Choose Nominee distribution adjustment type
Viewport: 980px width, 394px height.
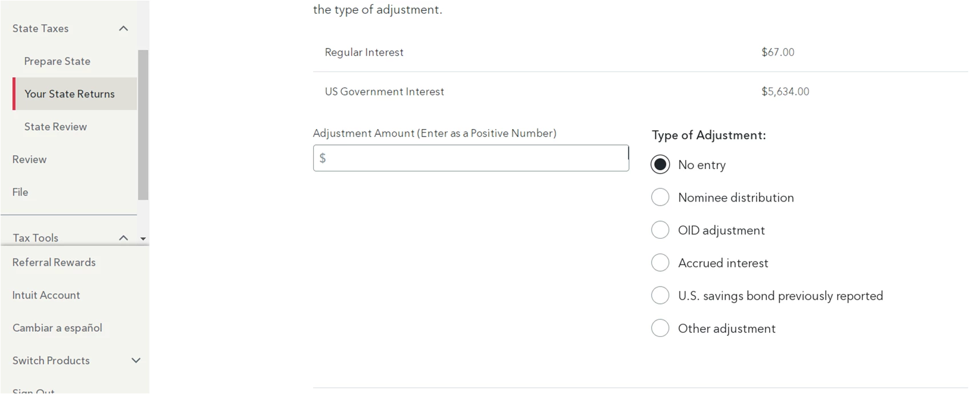pos(660,198)
